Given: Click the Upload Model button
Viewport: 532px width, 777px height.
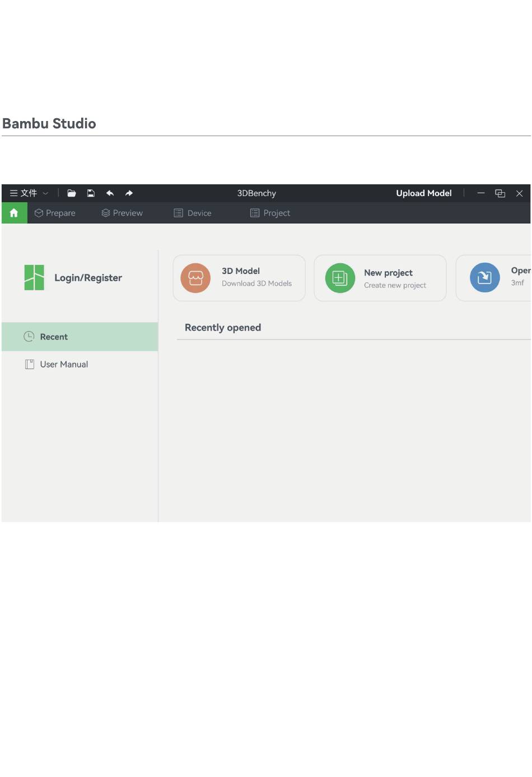Looking at the screenshot, I should 424,193.
